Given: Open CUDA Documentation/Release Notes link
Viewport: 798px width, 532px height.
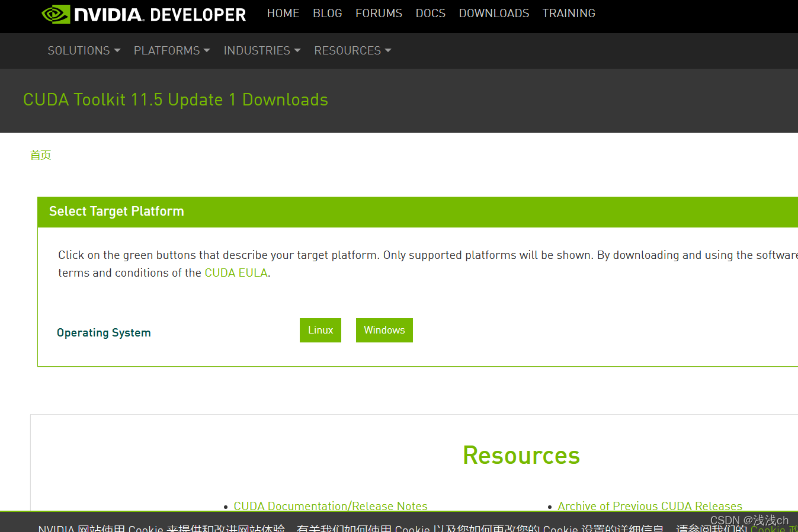Looking at the screenshot, I should click(x=331, y=506).
